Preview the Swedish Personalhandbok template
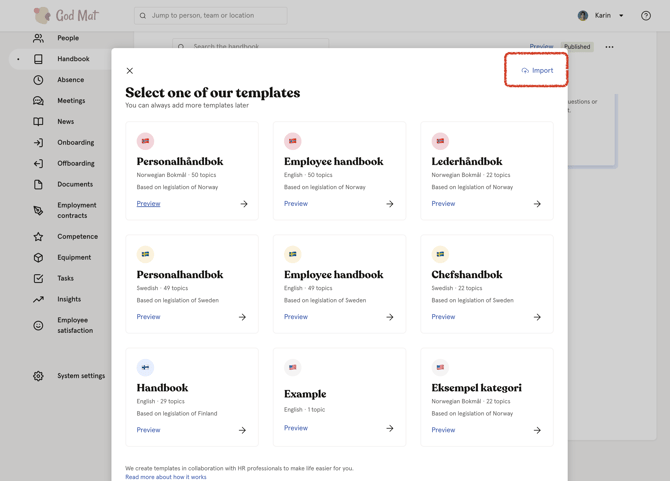Viewport: 670px width, 481px height. coord(148,317)
